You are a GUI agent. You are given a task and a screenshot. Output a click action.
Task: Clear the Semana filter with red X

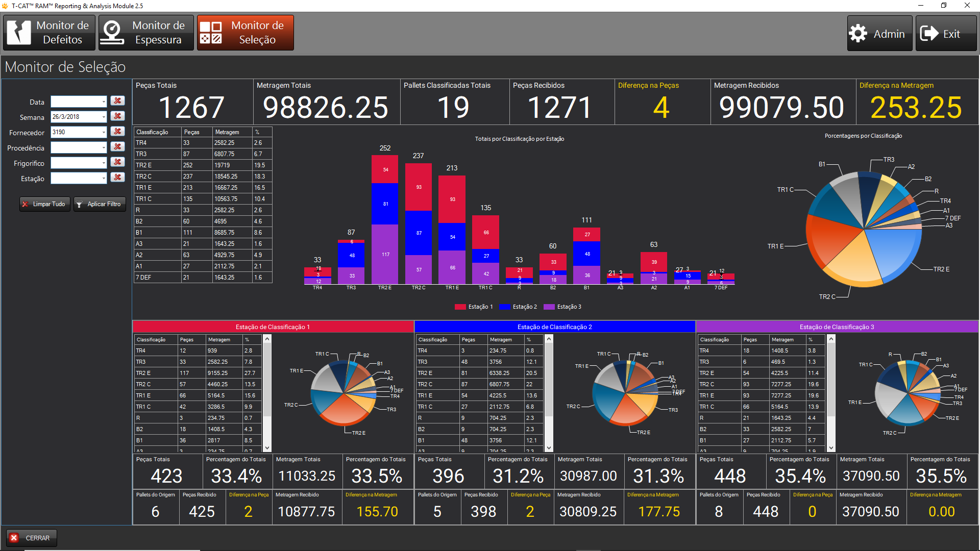(x=118, y=116)
